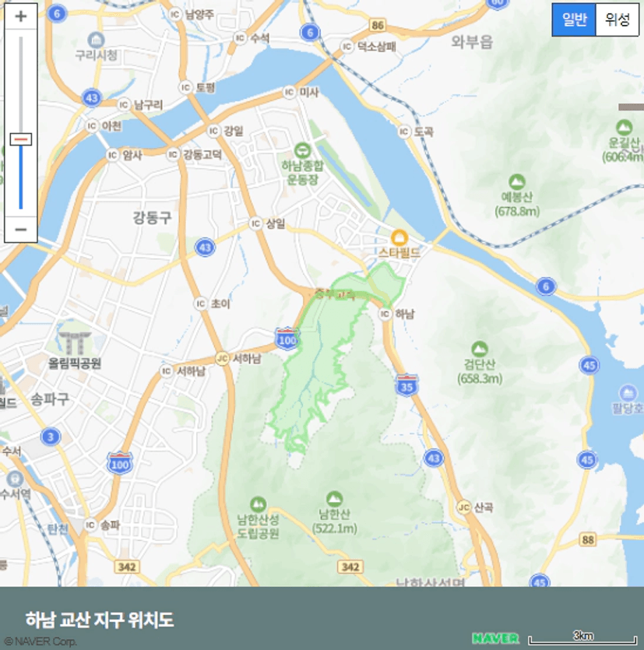Select the 구리시청 city hall icon
The width and height of the screenshot is (644, 650).
coord(97,40)
